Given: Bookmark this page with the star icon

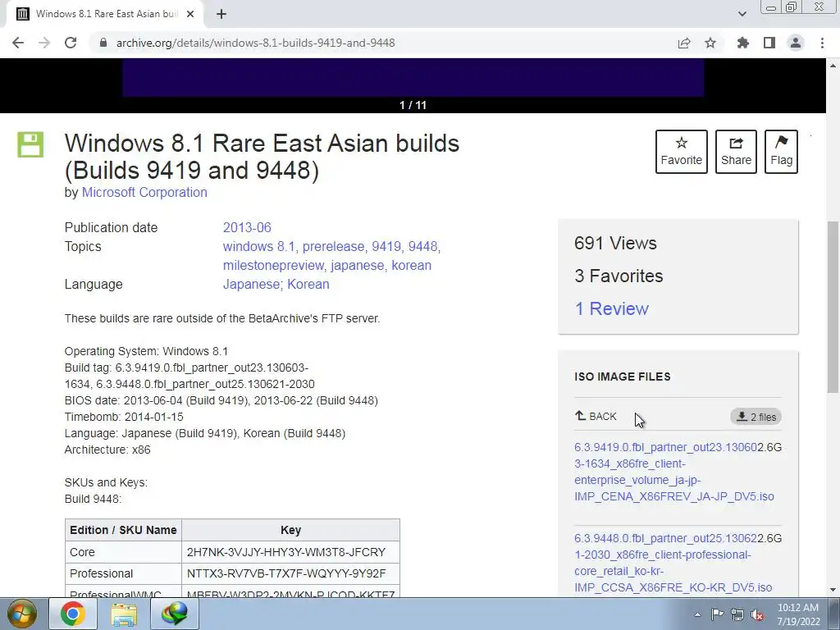Looking at the screenshot, I should point(710,43).
